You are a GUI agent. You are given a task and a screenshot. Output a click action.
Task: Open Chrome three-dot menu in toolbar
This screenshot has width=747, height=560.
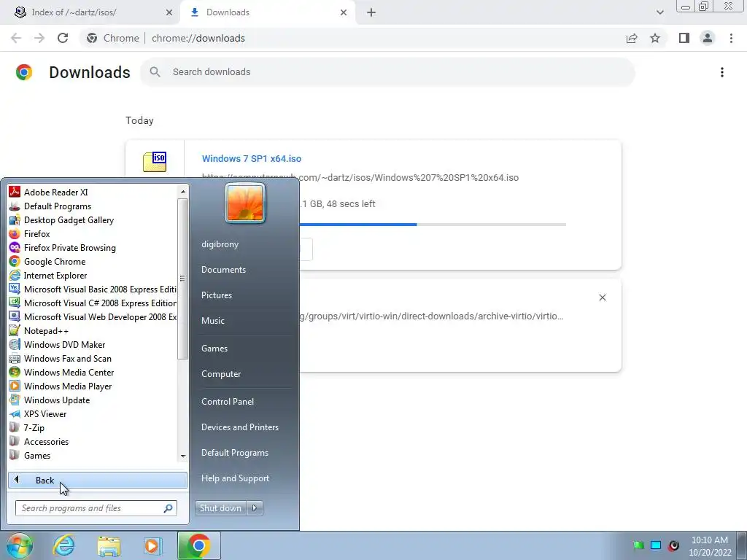[731, 38]
